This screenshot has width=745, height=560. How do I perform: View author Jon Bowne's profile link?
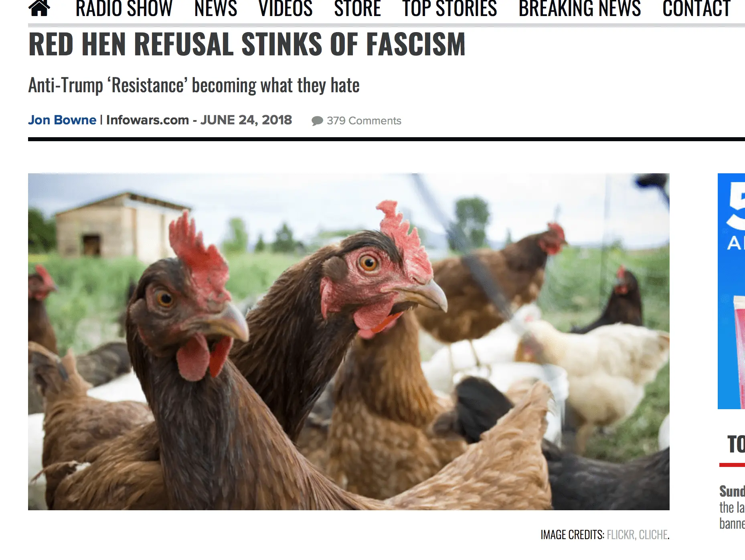[x=62, y=120]
